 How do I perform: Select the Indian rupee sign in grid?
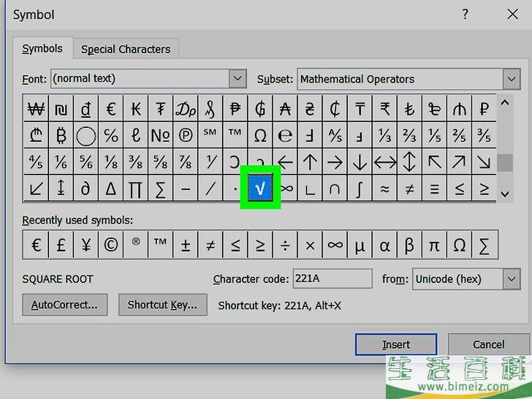pyautogui.click(x=384, y=110)
